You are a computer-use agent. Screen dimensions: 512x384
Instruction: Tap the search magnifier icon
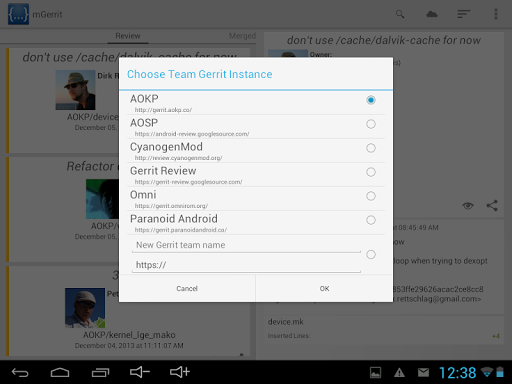(400, 14)
